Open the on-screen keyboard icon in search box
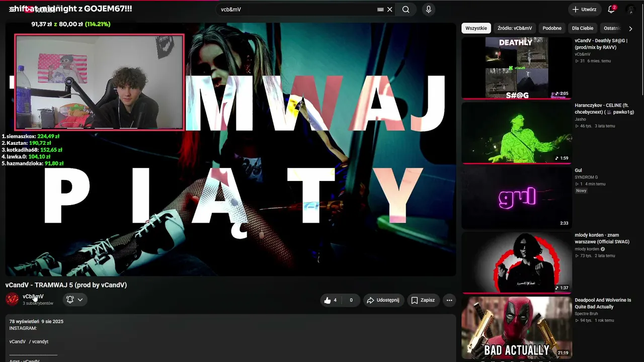 point(380,10)
